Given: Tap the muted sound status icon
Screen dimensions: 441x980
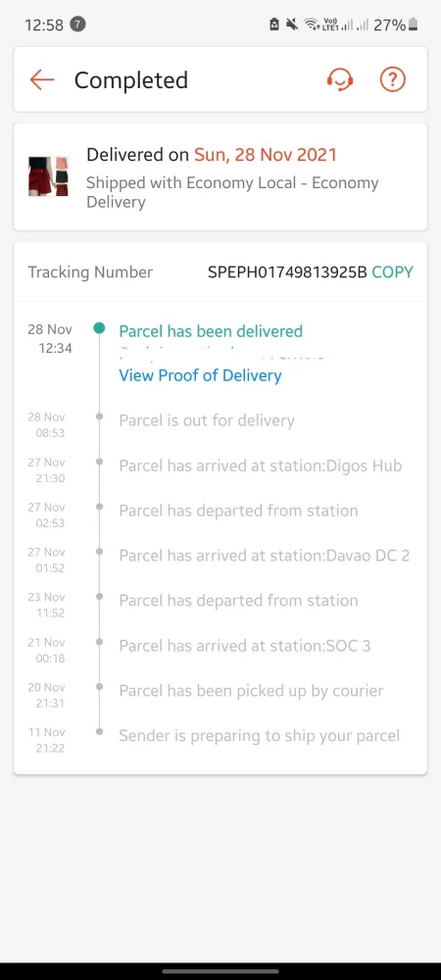Looking at the screenshot, I should point(292,25).
